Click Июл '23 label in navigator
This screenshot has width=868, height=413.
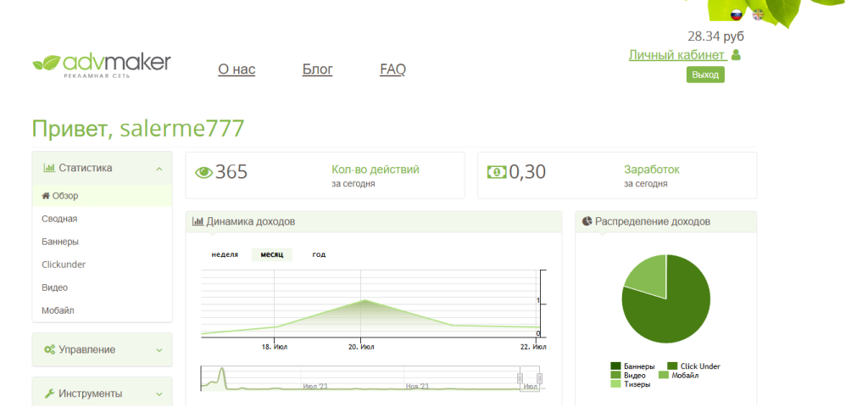(x=315, y=386)
